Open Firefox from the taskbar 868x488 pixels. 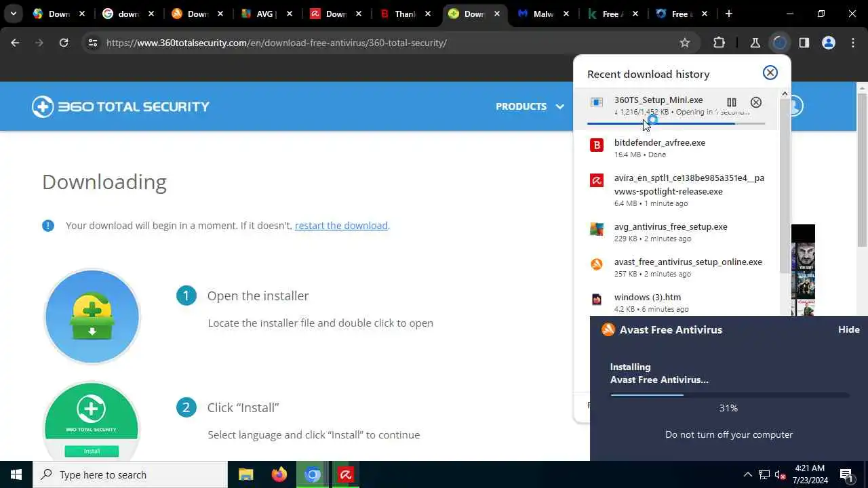[x=279, y=474]
